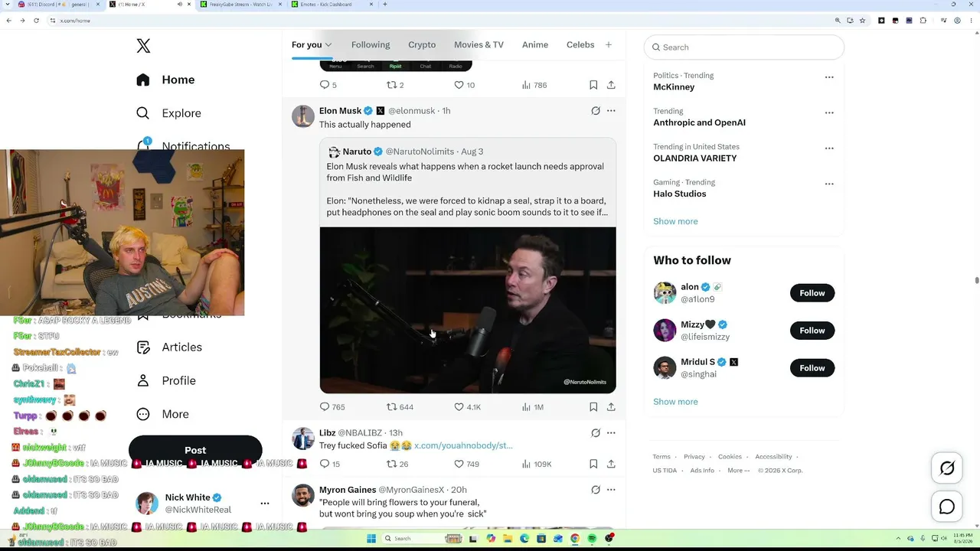This screenshot has height=551, width=980.
Task: Open more options on Myron Gaines's post
Action: [x=611, y=490]
